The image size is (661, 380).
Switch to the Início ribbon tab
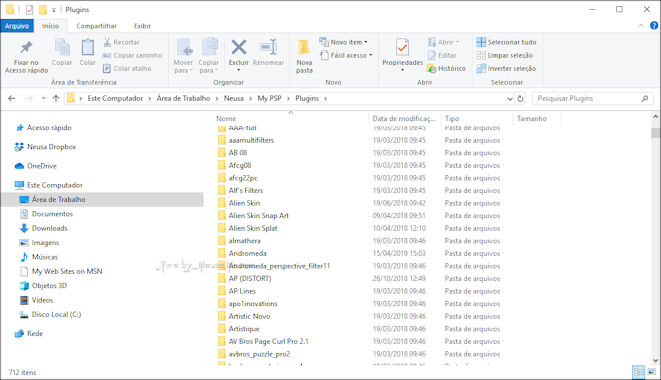pos(51,26)
